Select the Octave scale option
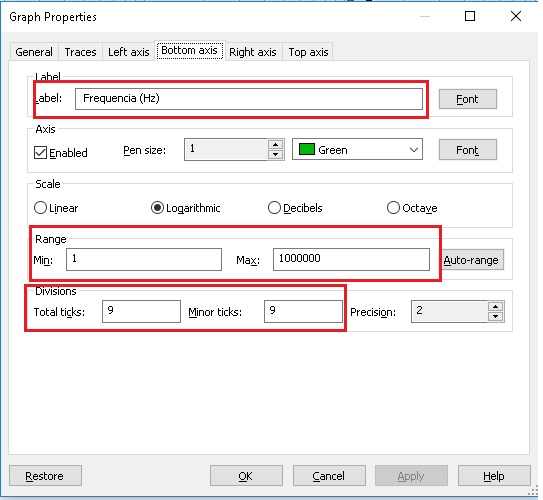Screen dimensions: 543x500 click(x=393, y=208)
